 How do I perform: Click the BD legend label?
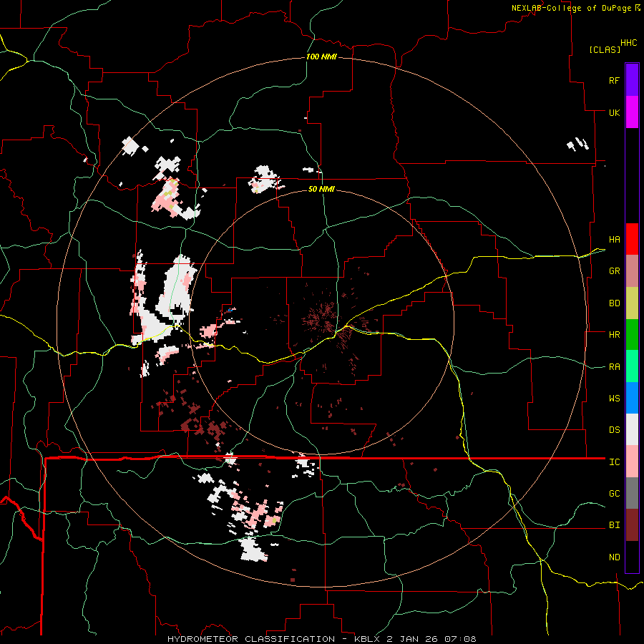pos(614,303)
